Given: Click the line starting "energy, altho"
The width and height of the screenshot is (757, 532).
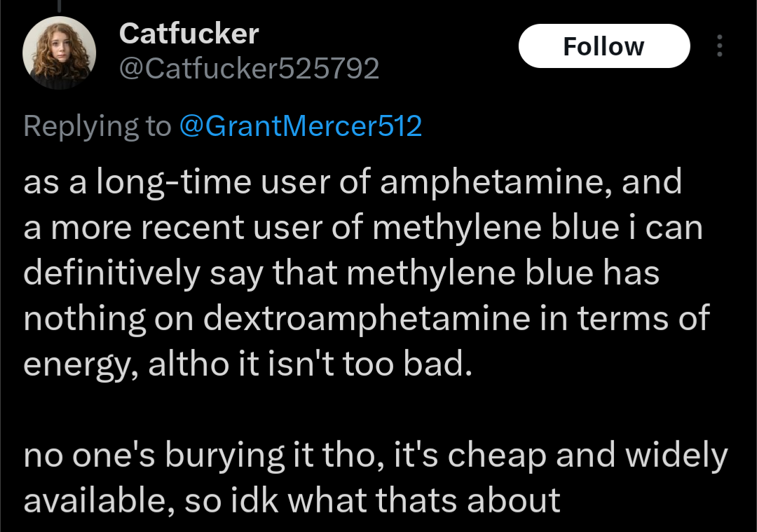Looking at the screenshot, I should (x=245, y=364).
